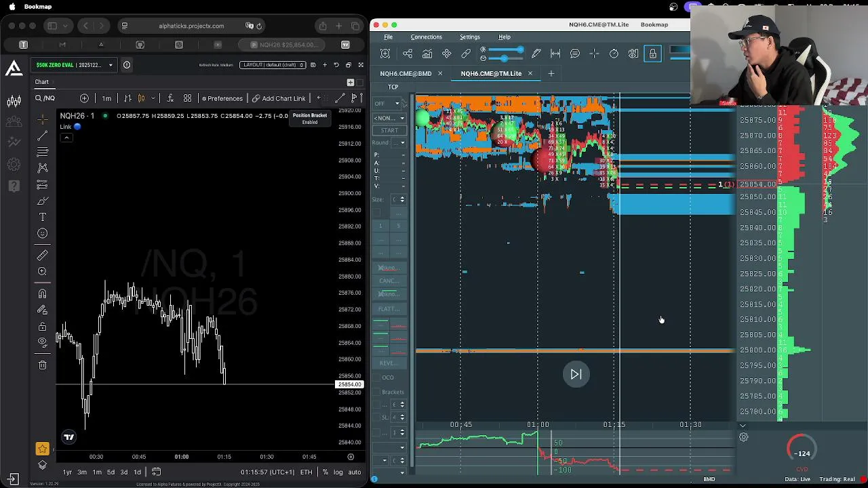The height and width of the screenshot is (488, 868).
Task: Select the text annotation tool
Action: point(42,217)
